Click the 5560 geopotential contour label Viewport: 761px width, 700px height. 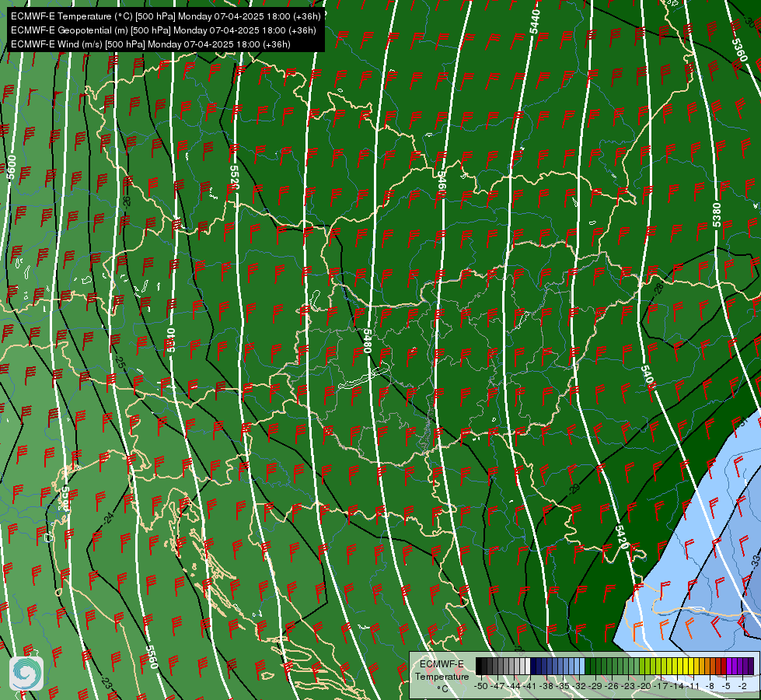coord(152,656)
